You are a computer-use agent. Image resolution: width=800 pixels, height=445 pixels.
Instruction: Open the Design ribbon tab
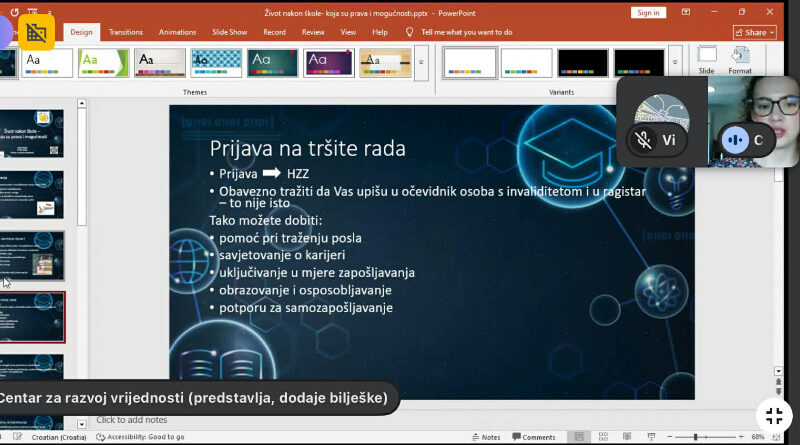81,32
